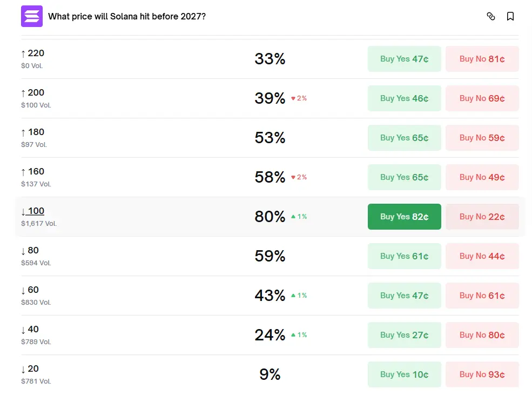Click the 80% chance for ↓100
Screen dimensions: 532x402
point(270,217)
